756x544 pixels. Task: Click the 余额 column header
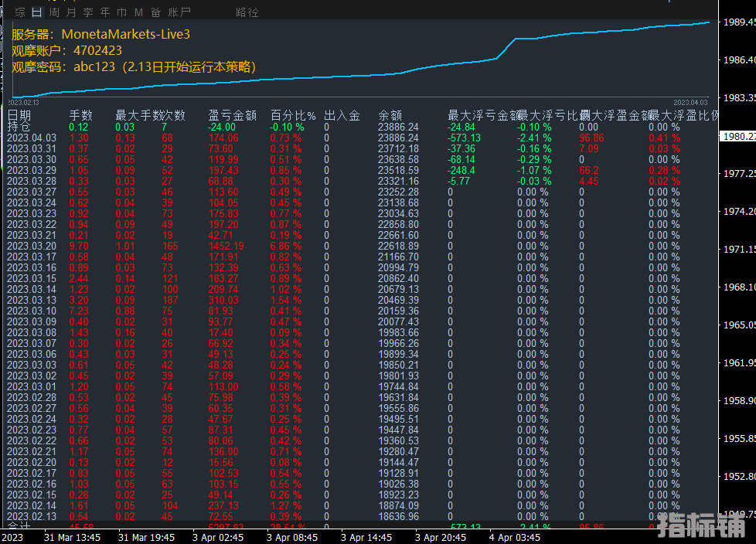390,115
